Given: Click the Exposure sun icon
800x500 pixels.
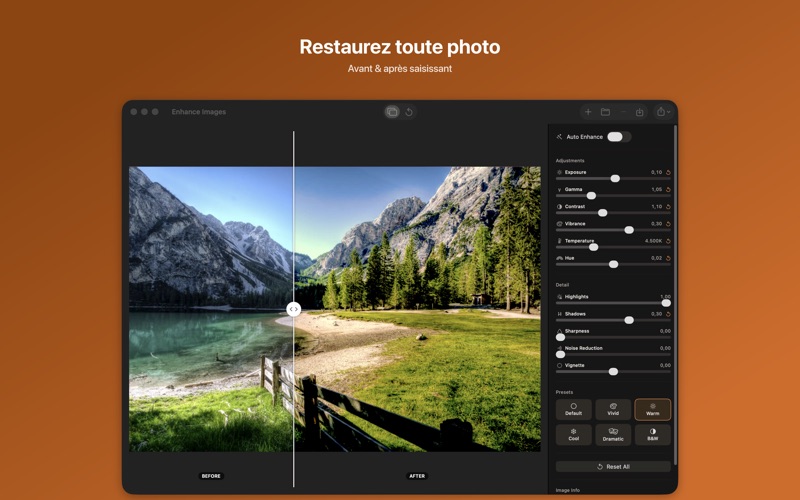Looking at the screenshot, I should coord(559,172).
